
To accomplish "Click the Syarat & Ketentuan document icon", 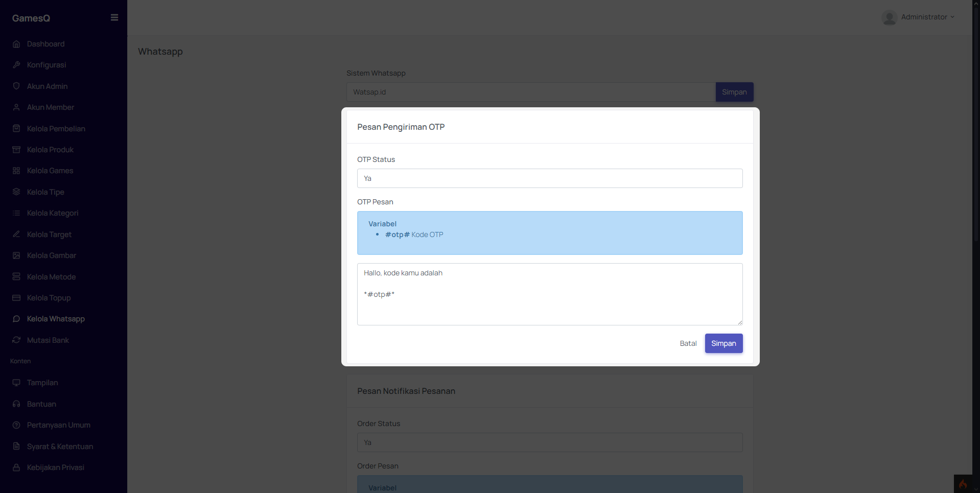I will coord(16,447).
